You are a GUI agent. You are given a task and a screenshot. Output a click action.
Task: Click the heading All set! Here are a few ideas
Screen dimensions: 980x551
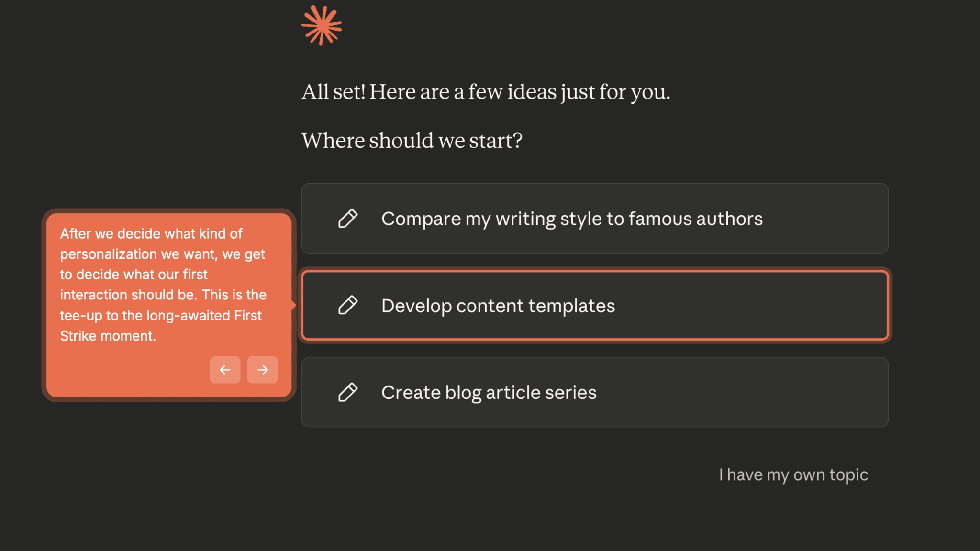tap(485, 92)
